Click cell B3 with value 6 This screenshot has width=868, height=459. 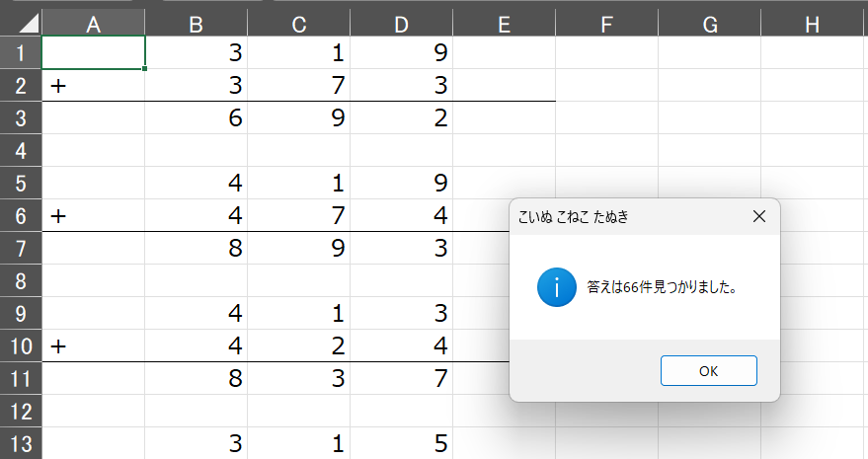196,117
